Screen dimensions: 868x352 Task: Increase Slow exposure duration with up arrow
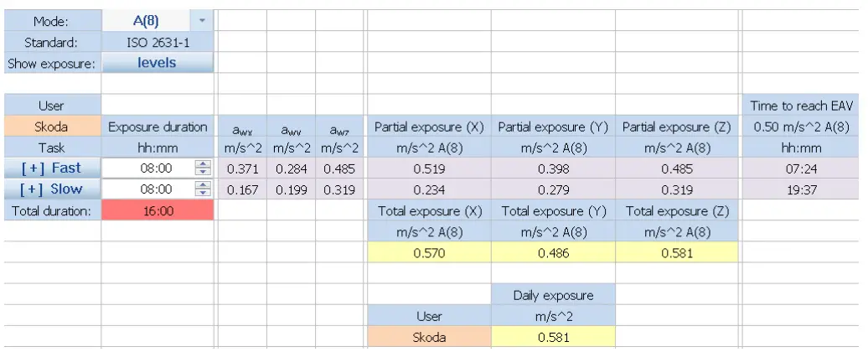click(x=202, y=185)
